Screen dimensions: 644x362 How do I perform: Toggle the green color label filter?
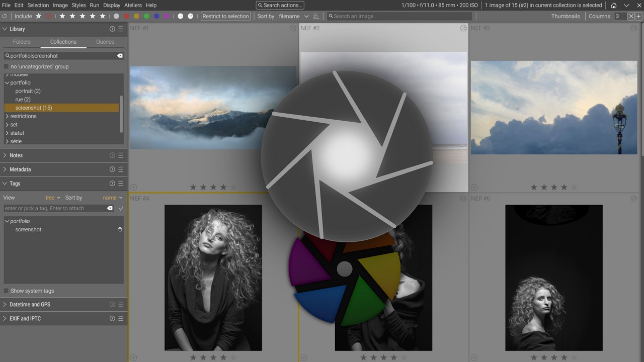[146, 16]
